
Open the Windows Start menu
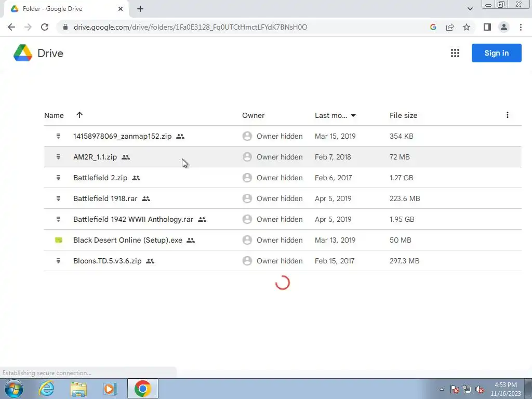(14, 389)
